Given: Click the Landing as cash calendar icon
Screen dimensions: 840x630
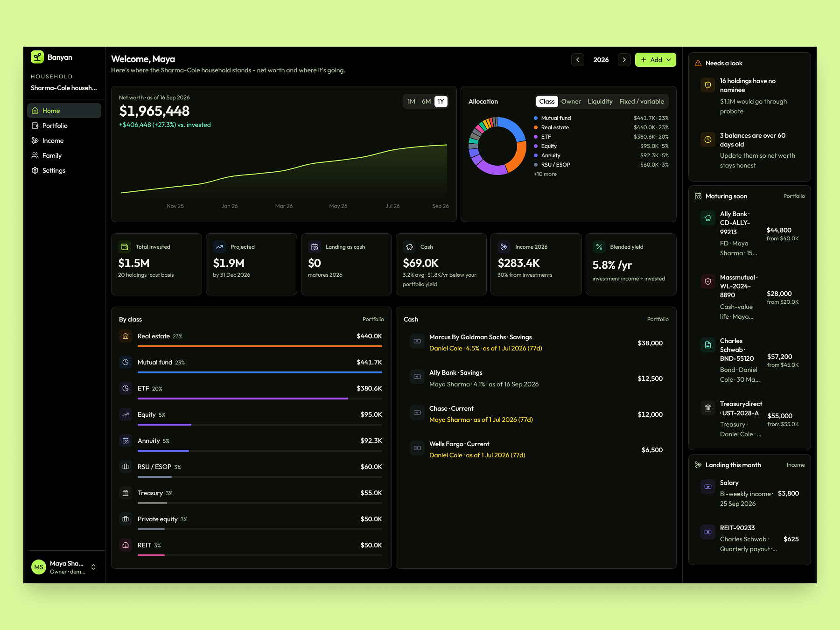Looking at the screenshot, I should click(315, 247).
